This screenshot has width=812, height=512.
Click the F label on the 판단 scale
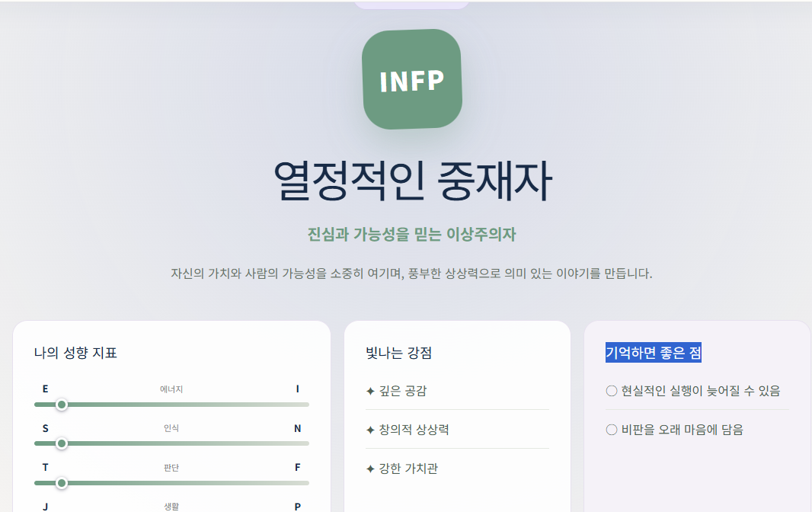point(297,468)
